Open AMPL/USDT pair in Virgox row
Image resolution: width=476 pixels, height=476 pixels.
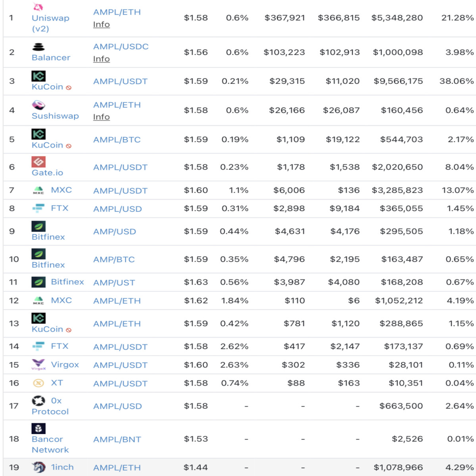120,365
